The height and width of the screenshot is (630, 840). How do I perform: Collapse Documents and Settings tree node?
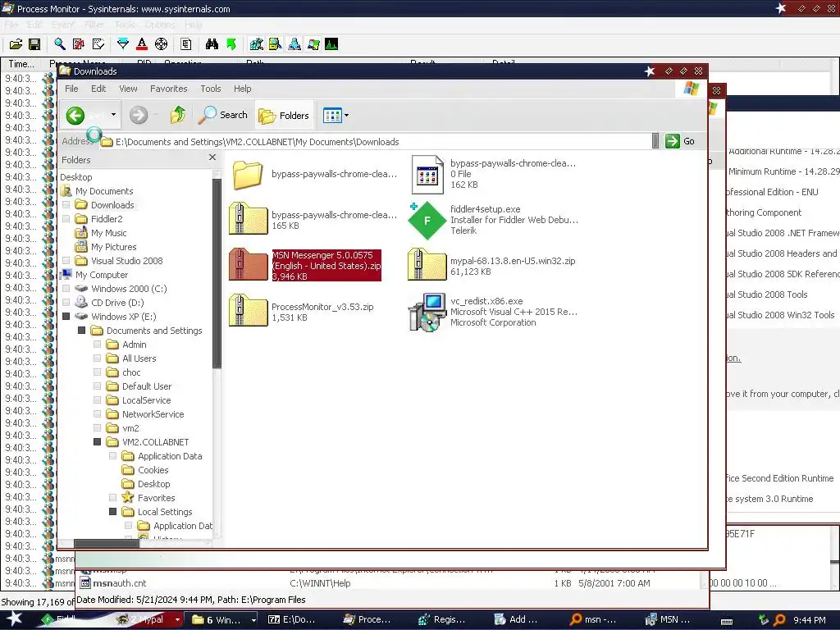82,330
